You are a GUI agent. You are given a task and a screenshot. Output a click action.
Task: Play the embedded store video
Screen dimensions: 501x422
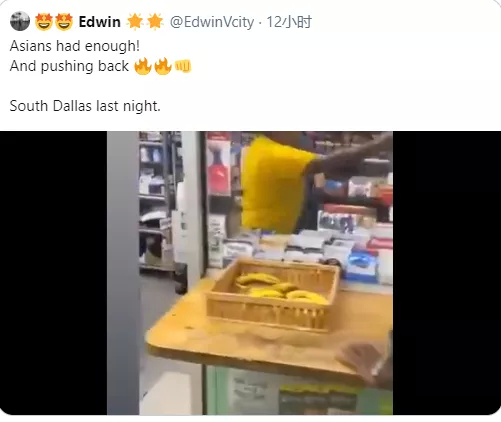tap(250, 273)
